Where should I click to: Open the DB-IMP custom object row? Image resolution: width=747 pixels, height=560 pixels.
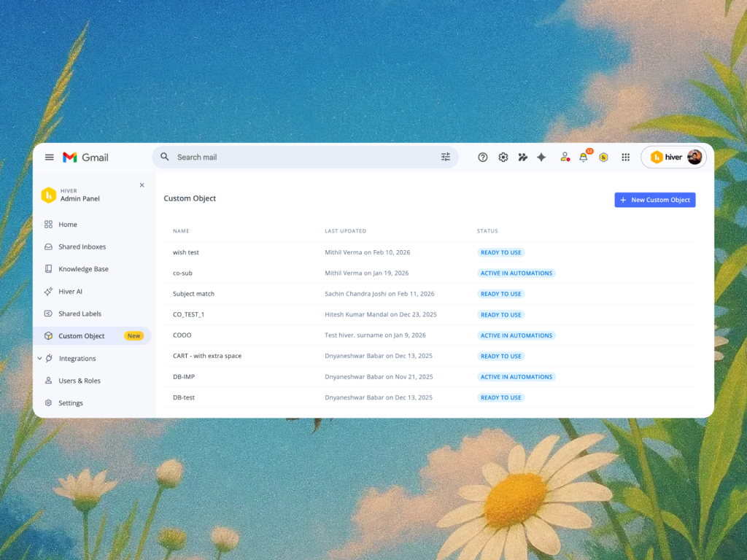[184, 377]
